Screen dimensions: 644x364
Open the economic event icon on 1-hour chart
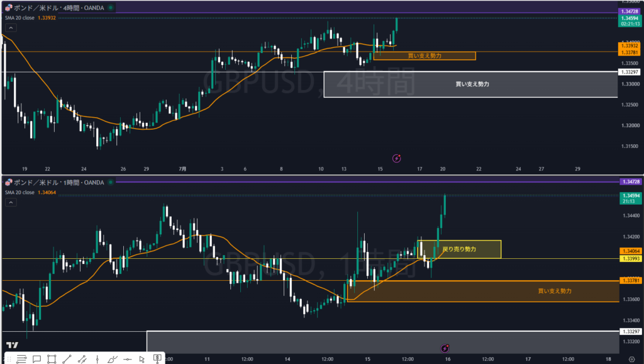(x=445, y=348)
